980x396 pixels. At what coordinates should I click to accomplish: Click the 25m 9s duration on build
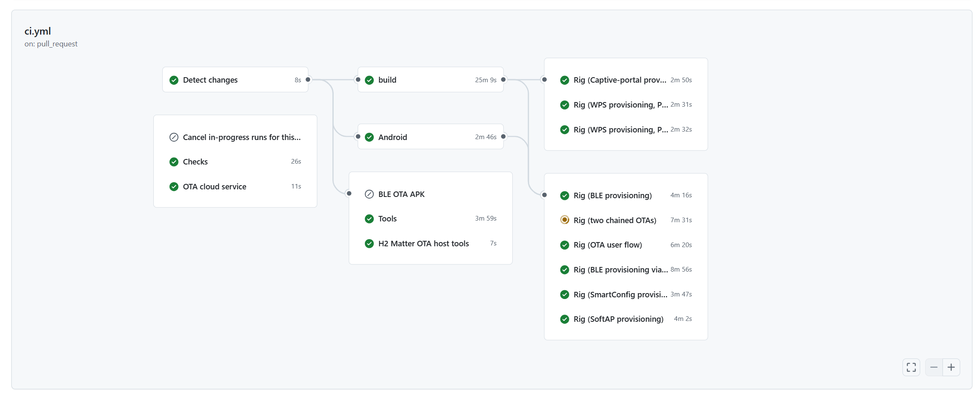pyautogui.click(x=486, y=80)
